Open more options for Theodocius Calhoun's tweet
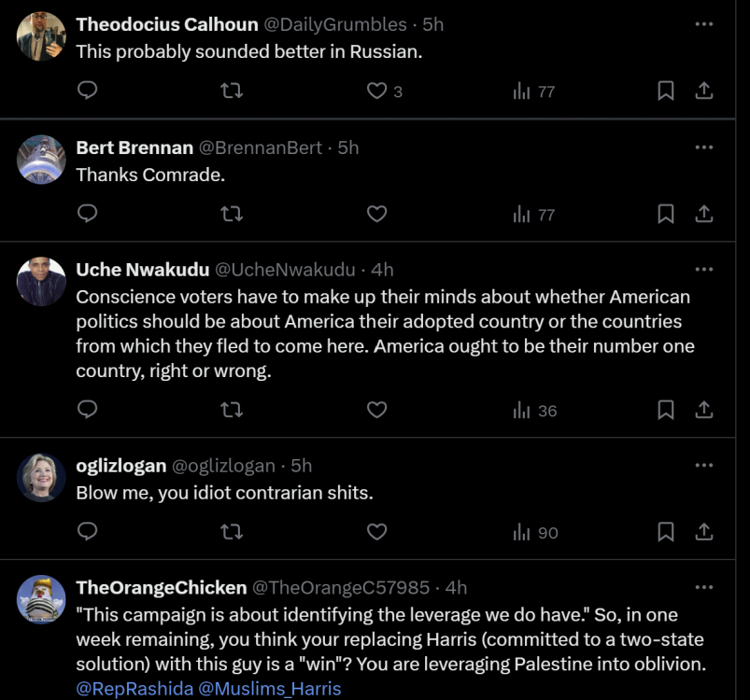 704,24
